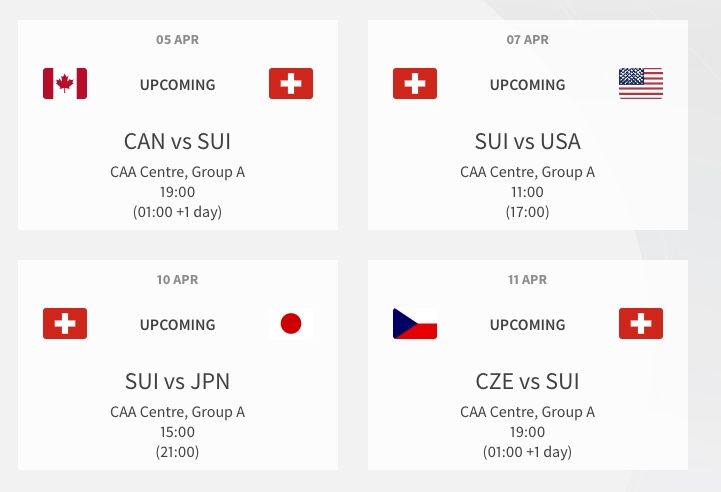
Task: Open the SUI vs JPN match title
Action: click(x=177, y=381)
